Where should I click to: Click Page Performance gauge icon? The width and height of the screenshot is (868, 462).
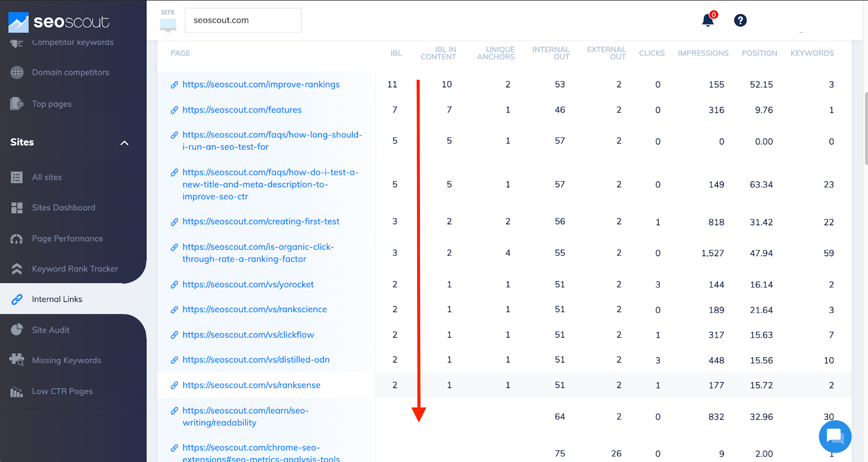[x=17, y=238]
